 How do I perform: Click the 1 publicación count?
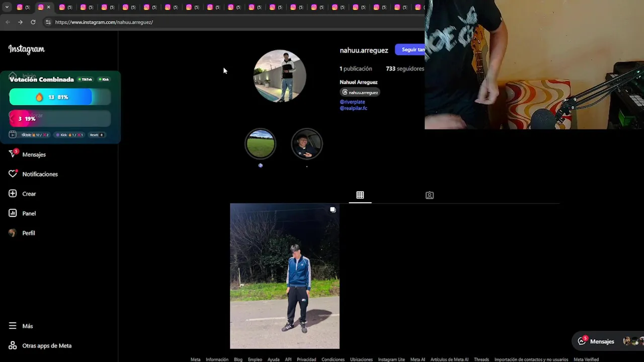click(x=356, y=68)
